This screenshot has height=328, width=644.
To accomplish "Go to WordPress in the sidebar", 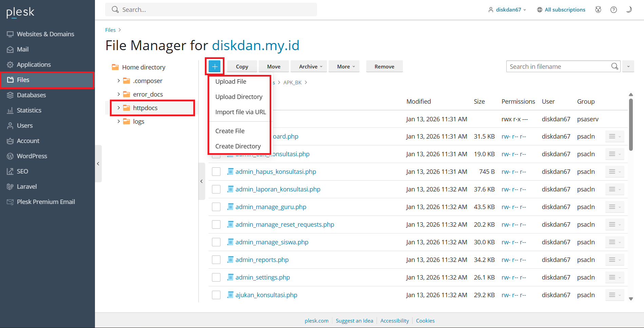I will pos(32,156).
